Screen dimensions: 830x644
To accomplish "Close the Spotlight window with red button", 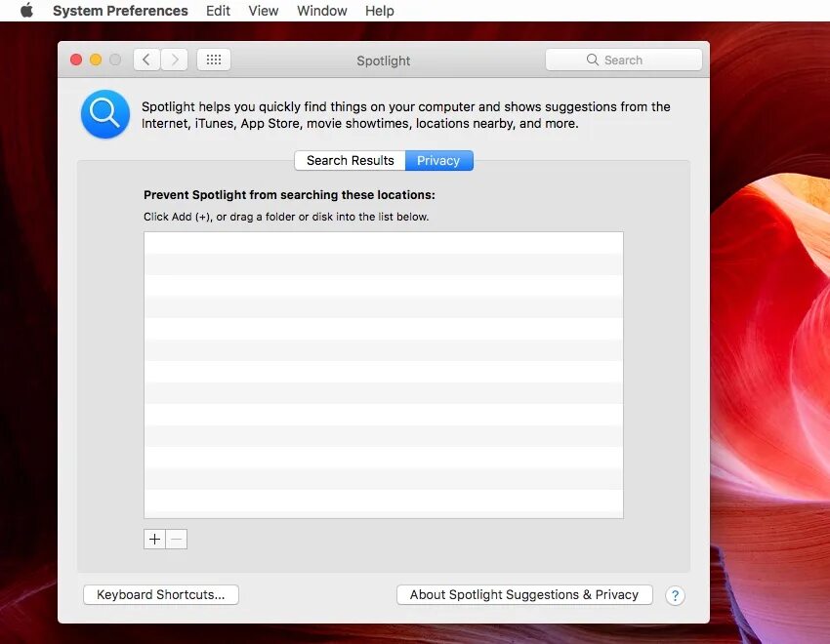I will (76, 60).
